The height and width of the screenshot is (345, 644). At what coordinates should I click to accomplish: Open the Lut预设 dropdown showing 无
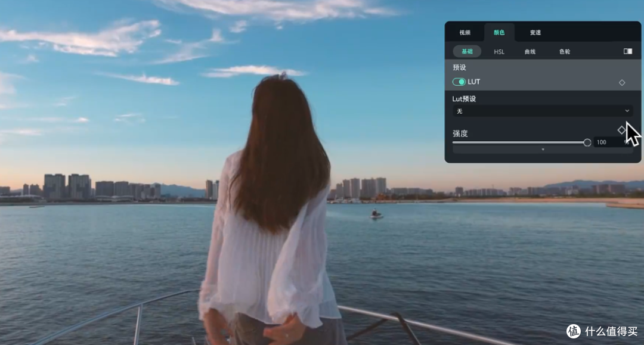click(x=542, y=111)
